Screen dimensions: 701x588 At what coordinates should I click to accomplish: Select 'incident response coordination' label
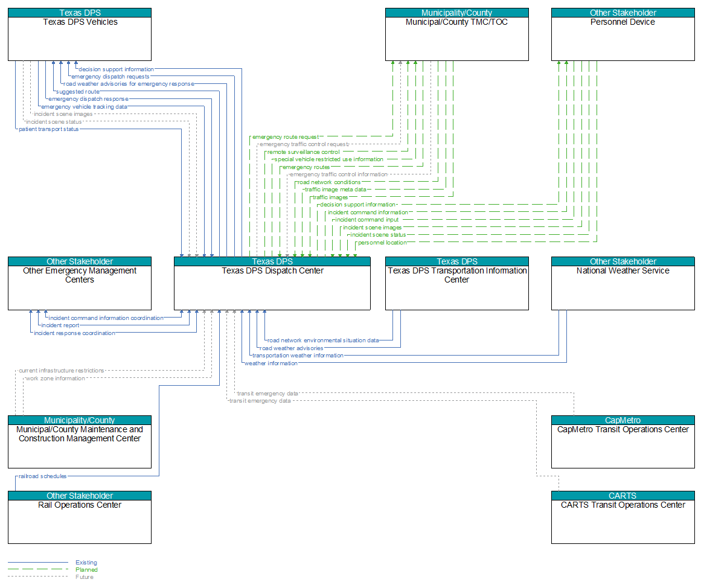[x=75, y=333]
